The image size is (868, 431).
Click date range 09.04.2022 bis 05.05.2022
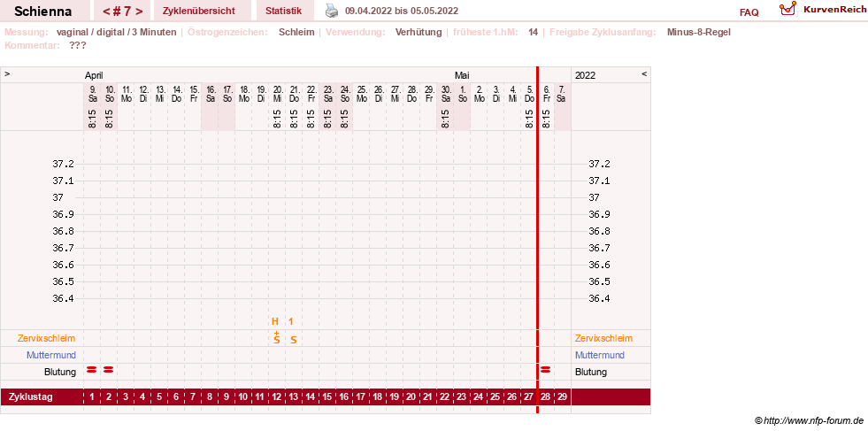pyautogui.click(x=402, y=12)
